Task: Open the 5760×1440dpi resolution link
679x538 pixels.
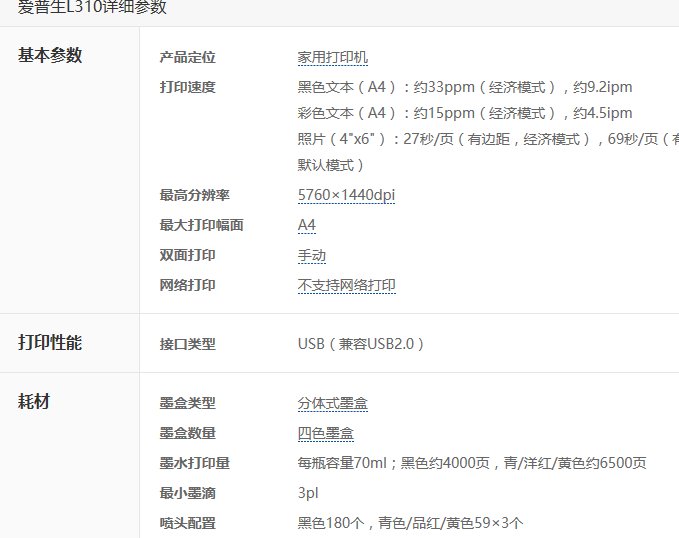Action: pos(346,195)
